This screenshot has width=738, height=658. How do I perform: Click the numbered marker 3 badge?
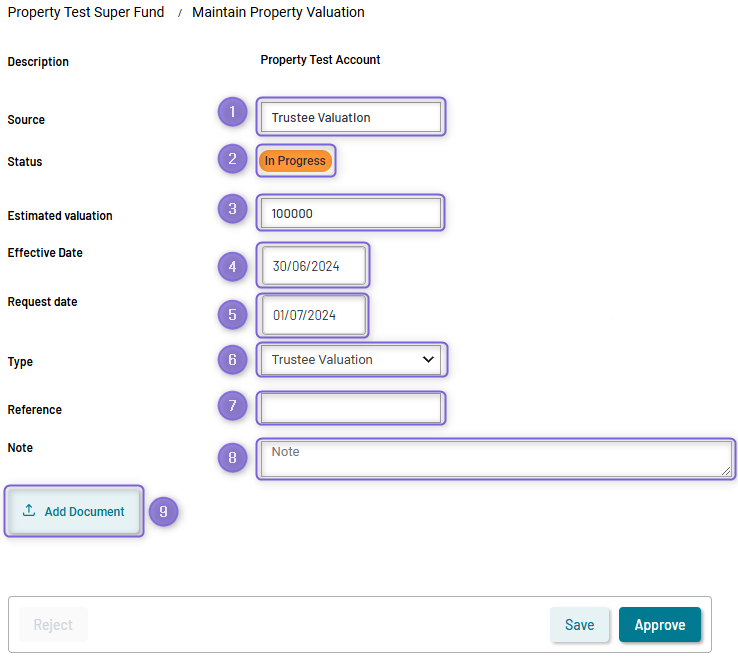(x=232, y=209)
